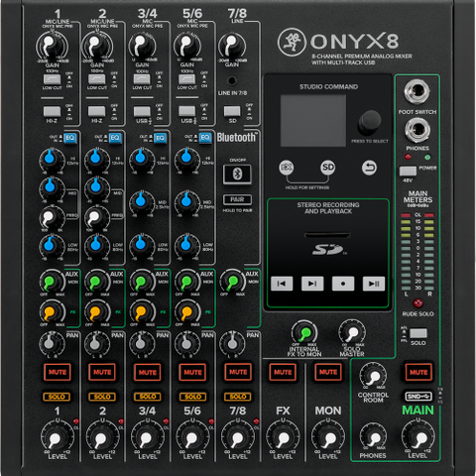Click the PHONES headphone jack
The image size is (476, 476).
tap(417, 130)
